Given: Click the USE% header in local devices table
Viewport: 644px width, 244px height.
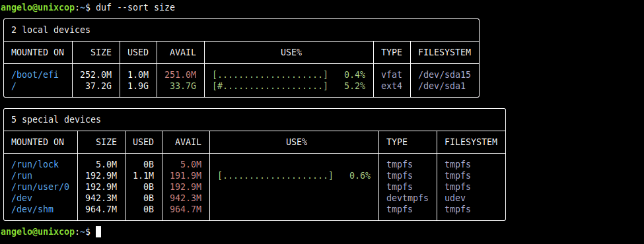Looking at the screenshot, I should (291, 53).
